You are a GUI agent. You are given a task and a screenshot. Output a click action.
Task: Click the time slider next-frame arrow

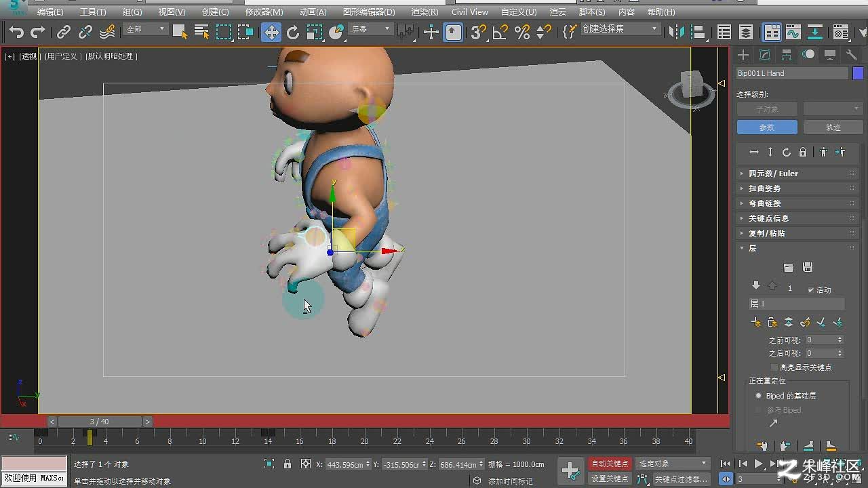(147, 422)
